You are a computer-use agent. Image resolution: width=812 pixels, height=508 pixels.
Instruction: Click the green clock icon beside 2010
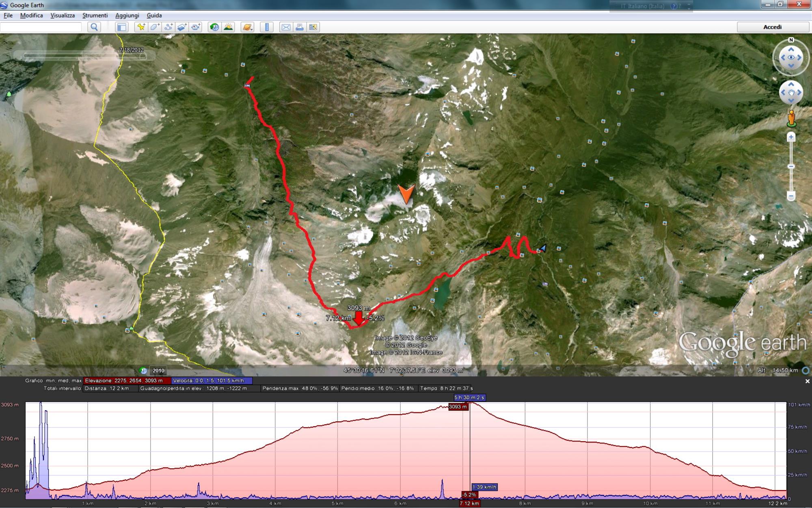click(143, 371)
